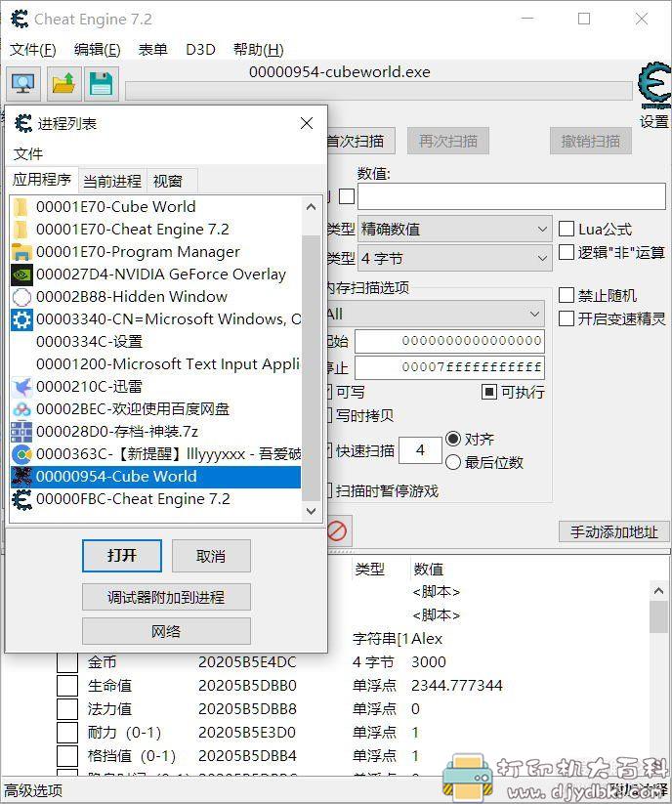This screenshot has height=804, width=672.
Task: Click the folder icon of 00001E70-Cheat Engine 7.2
Action: point(21,230)
